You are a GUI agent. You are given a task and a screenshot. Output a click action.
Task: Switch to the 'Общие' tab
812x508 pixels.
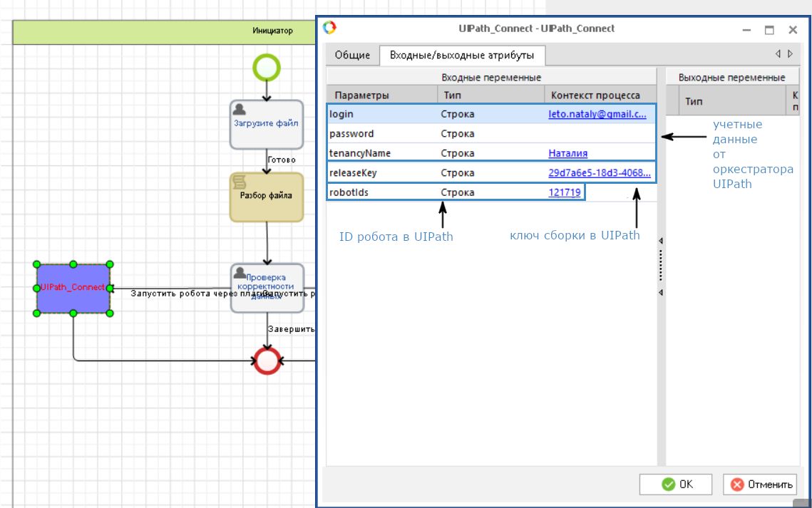352,56
